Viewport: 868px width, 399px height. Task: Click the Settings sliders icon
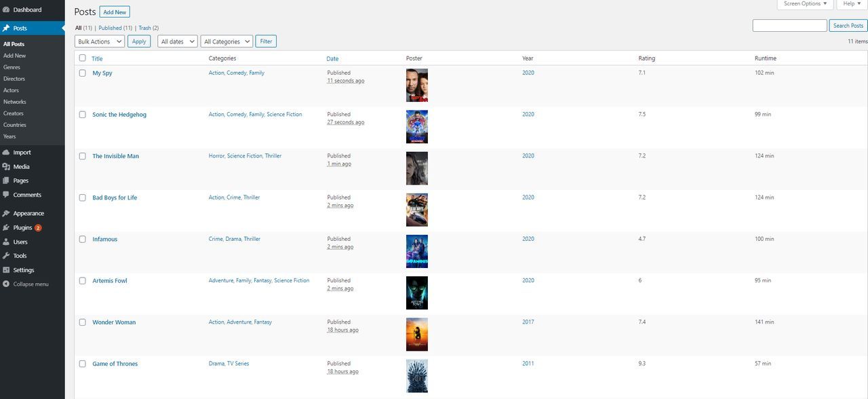point(6,270)
